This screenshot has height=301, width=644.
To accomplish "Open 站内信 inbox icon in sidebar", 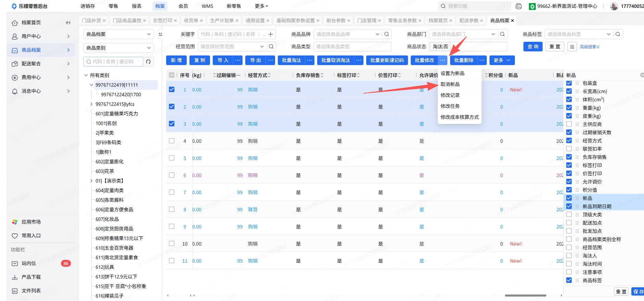I will pos(15,263).
